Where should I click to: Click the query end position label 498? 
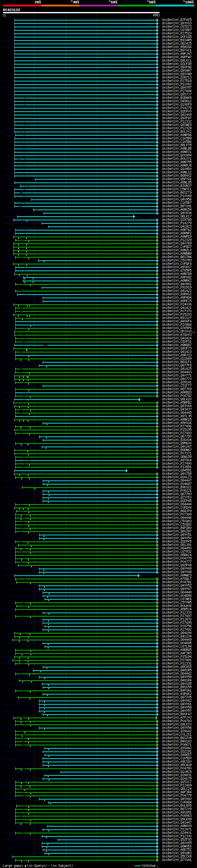[155, 15]
